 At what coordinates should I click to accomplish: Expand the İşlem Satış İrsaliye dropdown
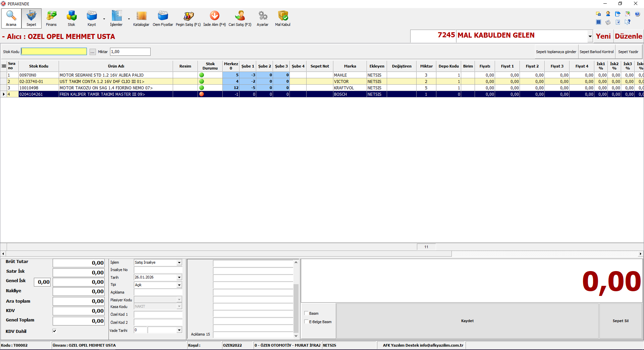pyautogui.click(x=179, y=263)
